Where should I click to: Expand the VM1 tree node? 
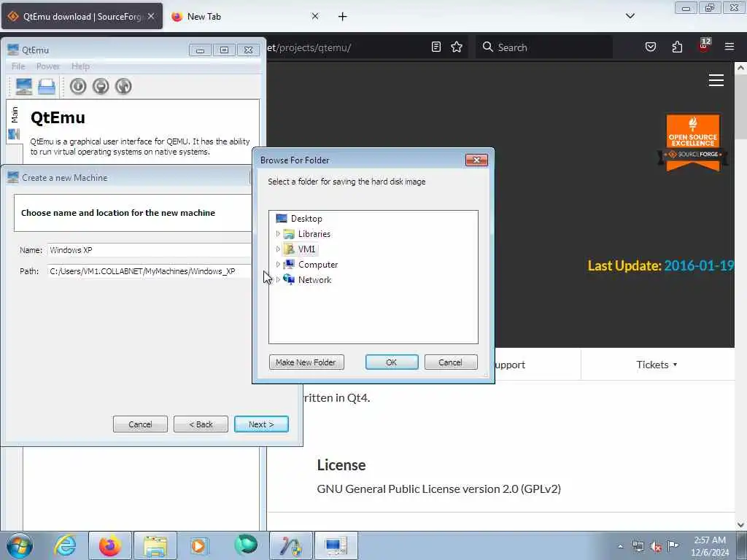click(x=278, y=249)
